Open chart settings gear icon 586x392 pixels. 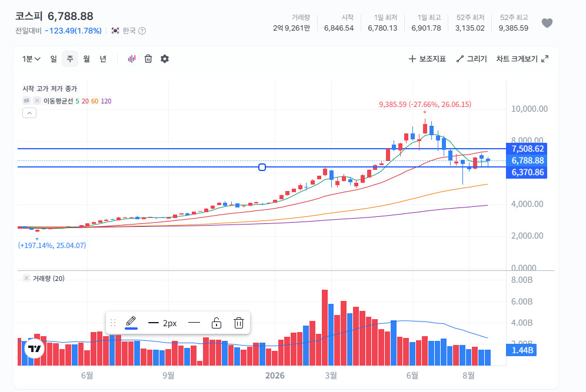point(165,59)
